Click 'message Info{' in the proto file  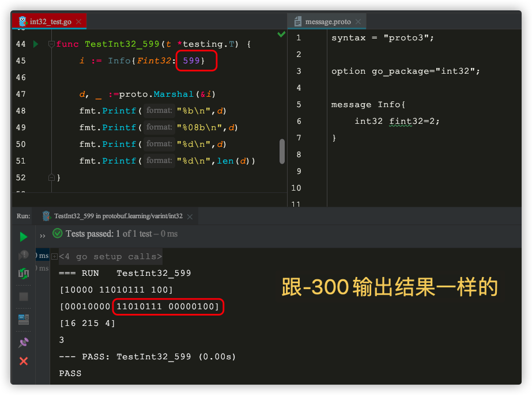[x=368, y=104]
